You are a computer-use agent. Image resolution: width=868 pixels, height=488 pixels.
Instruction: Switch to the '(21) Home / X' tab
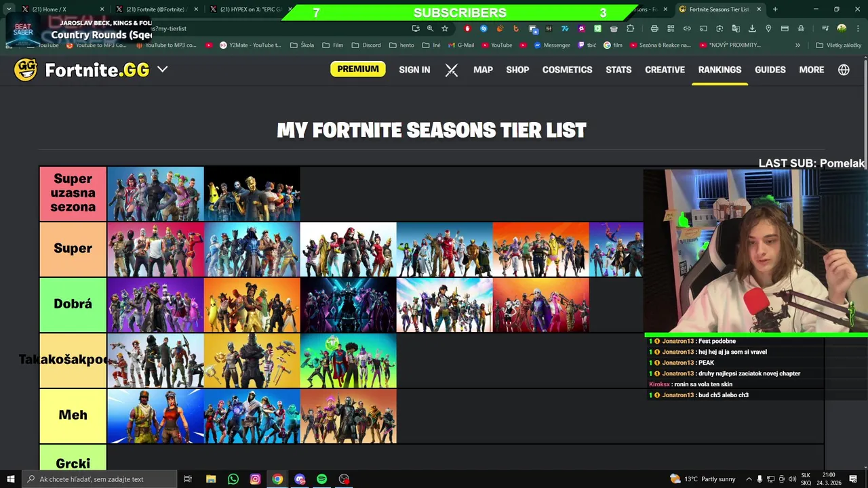[x=58, y=9]
